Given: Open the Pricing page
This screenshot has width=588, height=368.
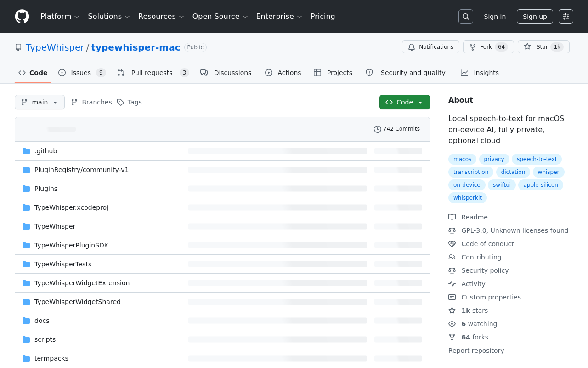Looking at the screenshot, I should pos(322,17).
